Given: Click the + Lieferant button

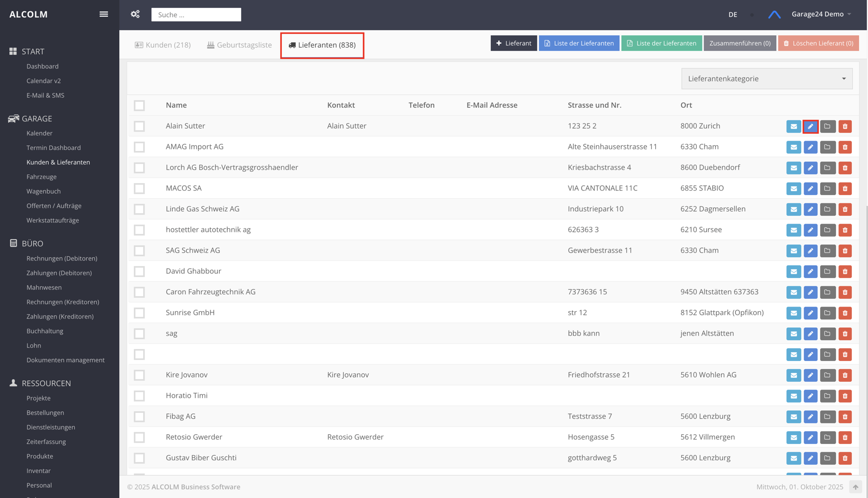Looking at the screenshot, I should point(514,43).
